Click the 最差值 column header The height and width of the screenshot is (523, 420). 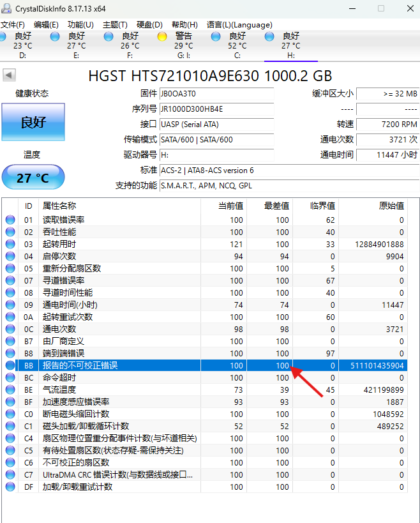coord(269,206)
